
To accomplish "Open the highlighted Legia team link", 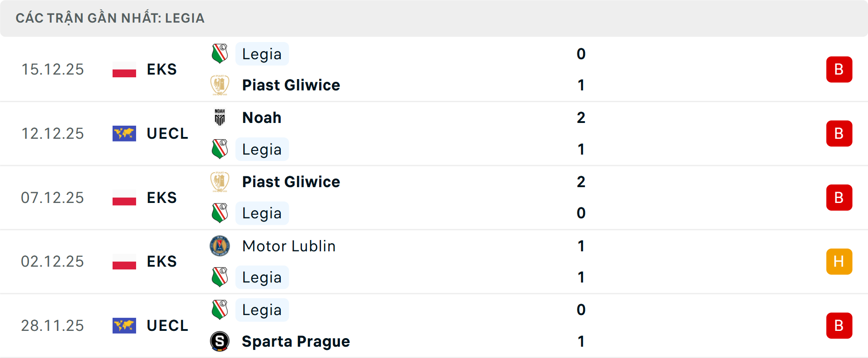I will pos(262,54).
